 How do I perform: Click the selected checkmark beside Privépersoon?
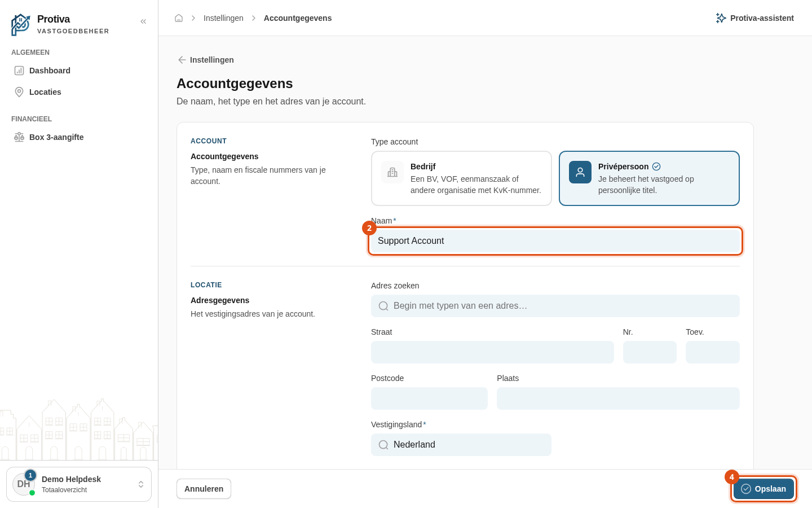click(x=656, y=167)
